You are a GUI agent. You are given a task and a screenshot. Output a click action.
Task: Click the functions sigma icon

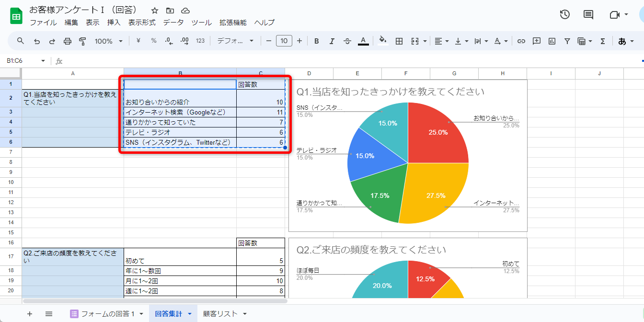(603, 41)
